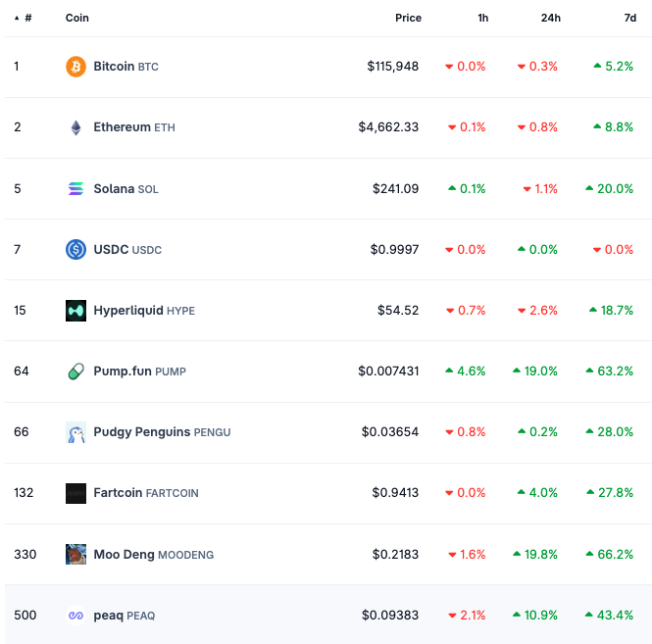Click Solana's 24h change 1.1%
Viewport: 652px width, 644px height.
[540, 189]
